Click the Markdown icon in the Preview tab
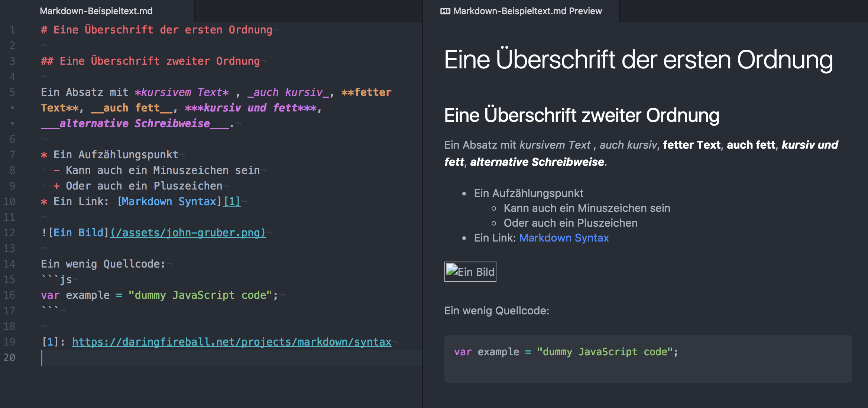Screen dimensions: 868x408 (x=445, y=11)
